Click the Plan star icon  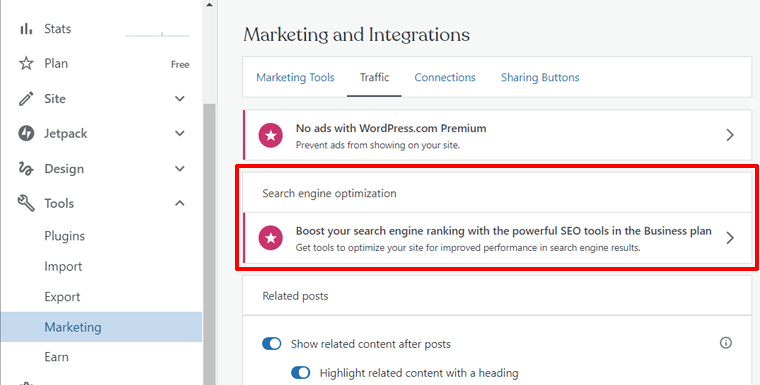click(26, 64)
